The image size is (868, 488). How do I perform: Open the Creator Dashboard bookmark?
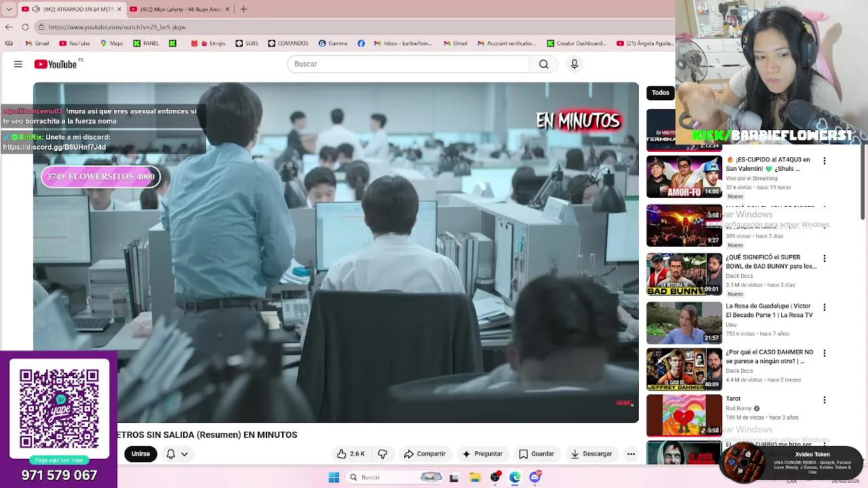click(x=576, y=43)
